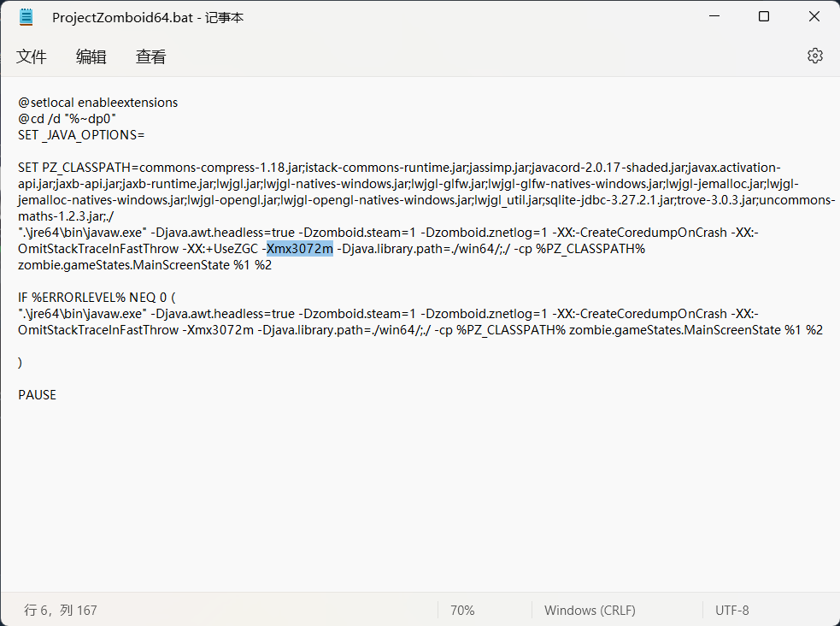The width and height of the screenshot is (840, 626).
Task: Click the 'SET _JAVA_OPTIONS=' line
Action: pos(81,135)
